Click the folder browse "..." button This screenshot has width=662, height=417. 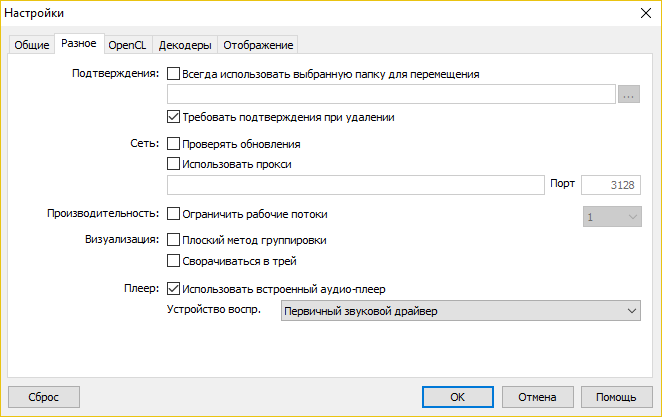click(628, 95)
